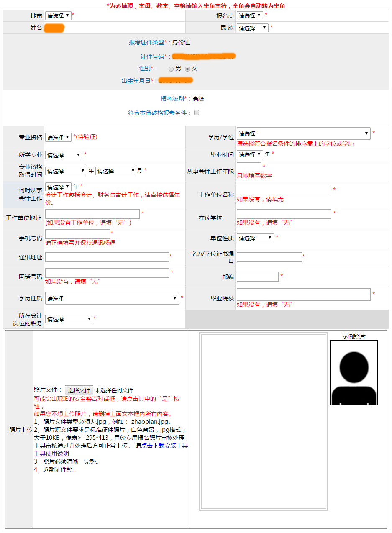392x533 pixels.
Task: Expand the 民族 dropdown list
Action: (x=252, y=28)
